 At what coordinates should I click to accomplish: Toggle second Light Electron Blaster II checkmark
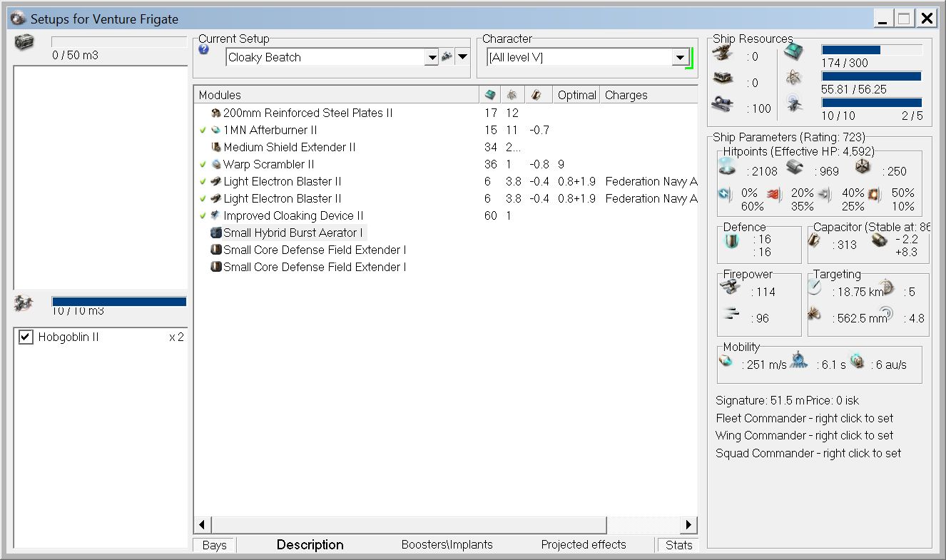point(203,198)
